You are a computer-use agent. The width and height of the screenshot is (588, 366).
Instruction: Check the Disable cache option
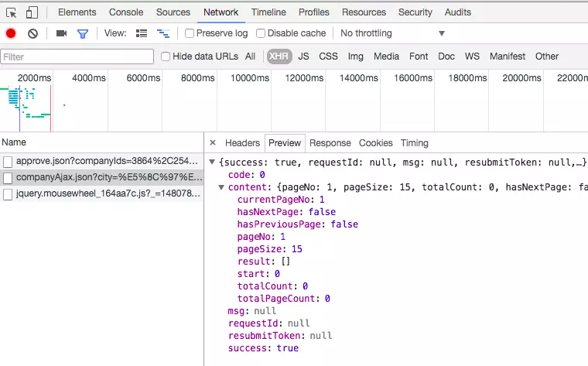click(261, 33)
